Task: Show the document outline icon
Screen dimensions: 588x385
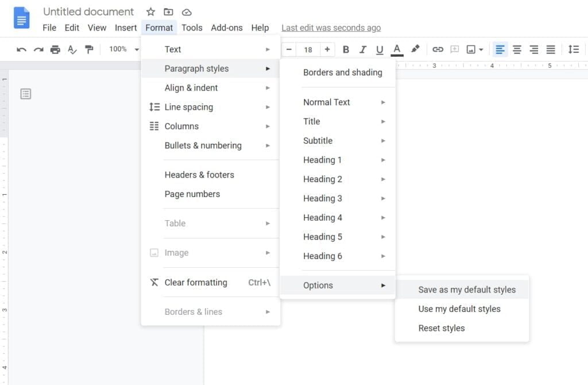Action: pyautogui.click(x=25, y=94)
